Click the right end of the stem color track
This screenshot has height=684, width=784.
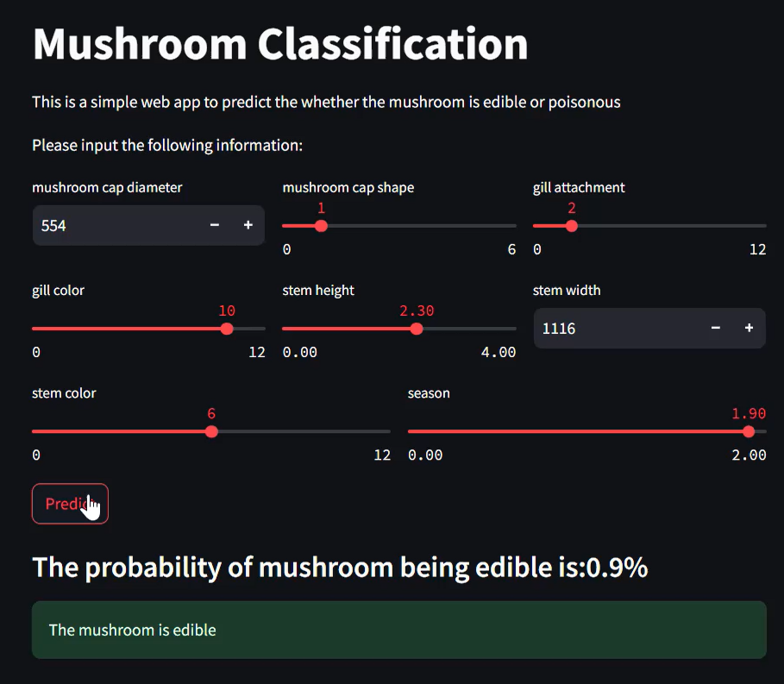coord(388,431)
